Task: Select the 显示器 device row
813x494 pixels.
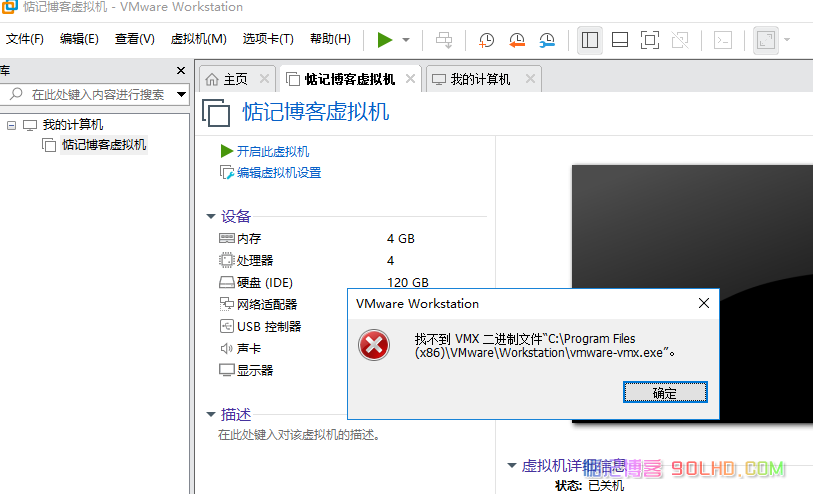Action: [x=246, y=370]
